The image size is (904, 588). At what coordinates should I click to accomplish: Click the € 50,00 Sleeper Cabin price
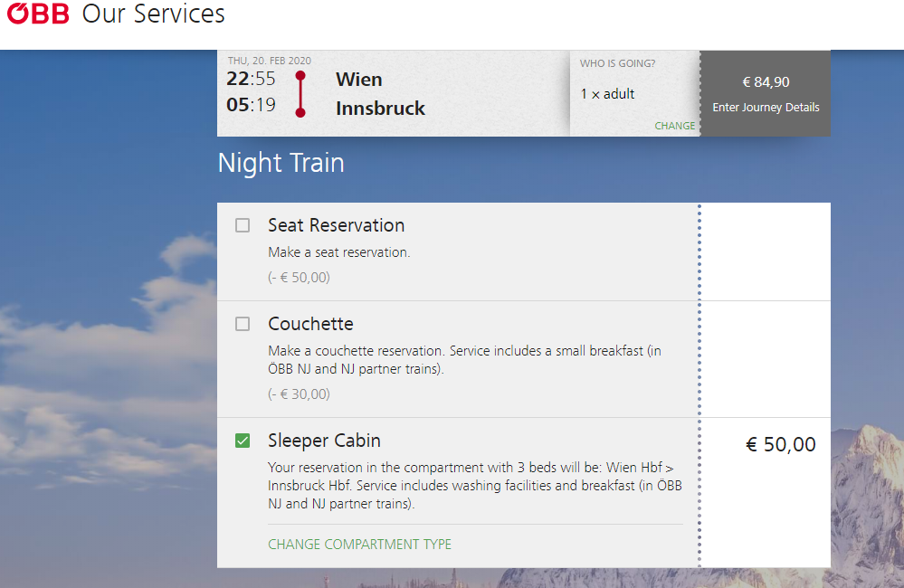781,444
